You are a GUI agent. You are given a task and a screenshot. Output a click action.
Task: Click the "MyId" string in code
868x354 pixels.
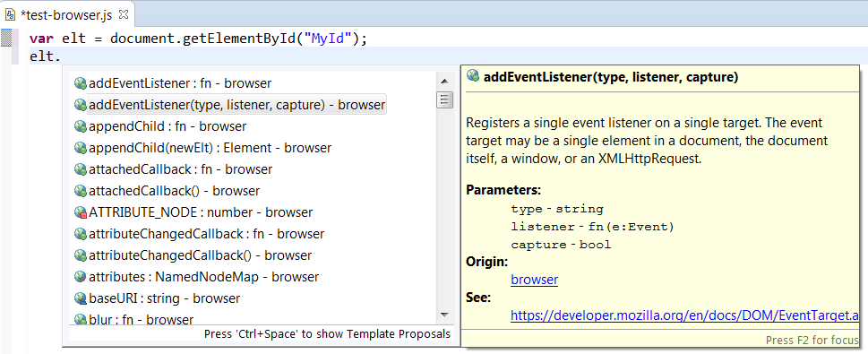coord(328,39)
